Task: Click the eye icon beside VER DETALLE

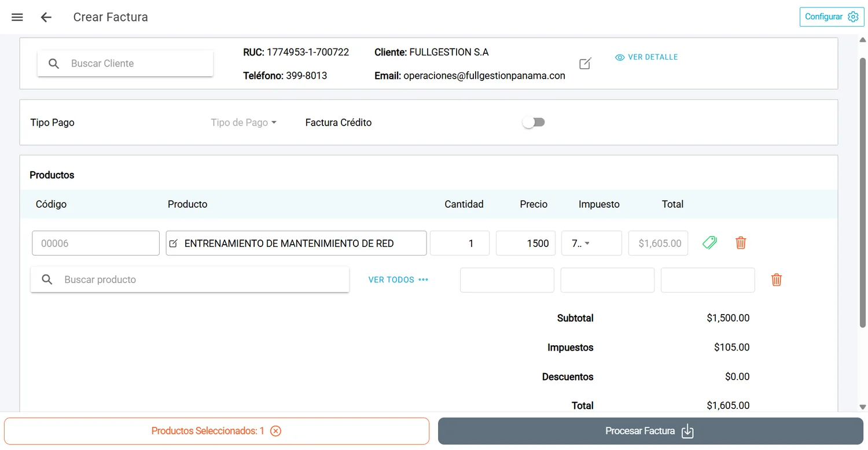Action: point(620,57)
